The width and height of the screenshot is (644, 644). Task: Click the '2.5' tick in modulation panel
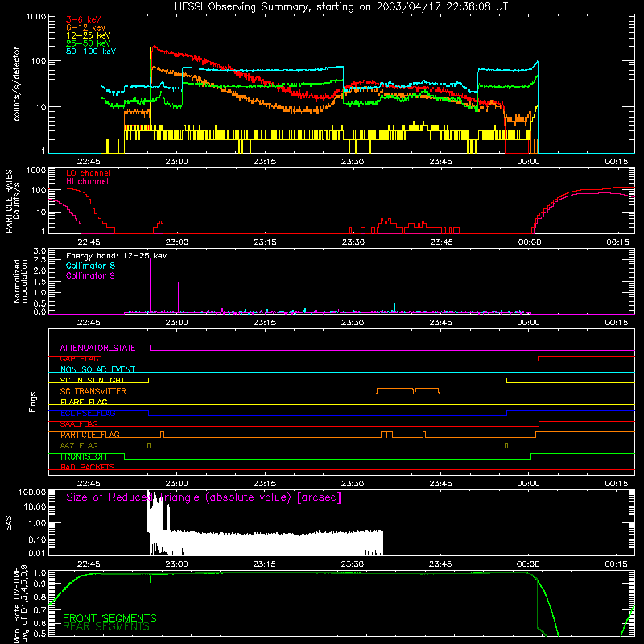pos(39,260)
